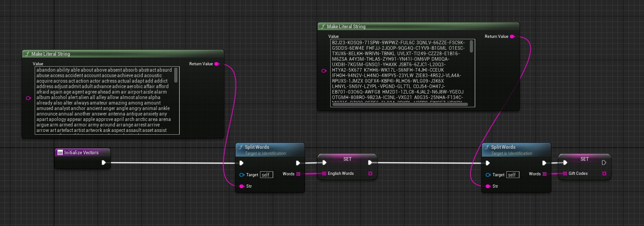
Task: Select the second Split Words node title
Action: click(504, 147)
